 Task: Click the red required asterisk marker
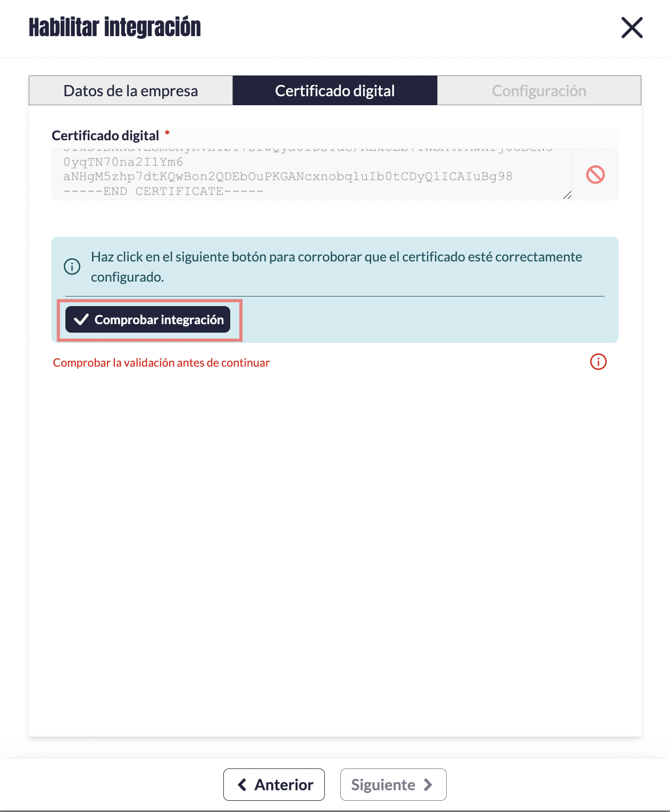pos(167,133)
